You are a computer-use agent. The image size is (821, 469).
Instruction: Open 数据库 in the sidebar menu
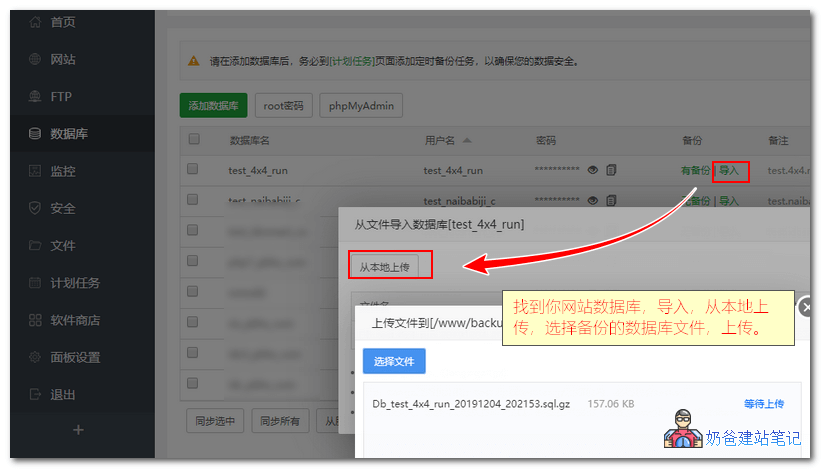click(69, 133)
